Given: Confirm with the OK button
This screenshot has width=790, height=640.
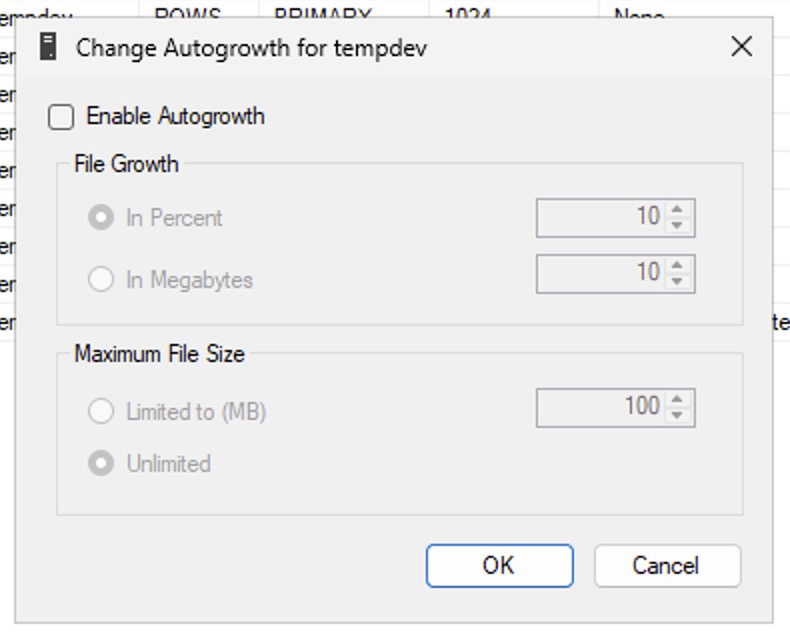Looking at the screenshot, I should [499, 566].
